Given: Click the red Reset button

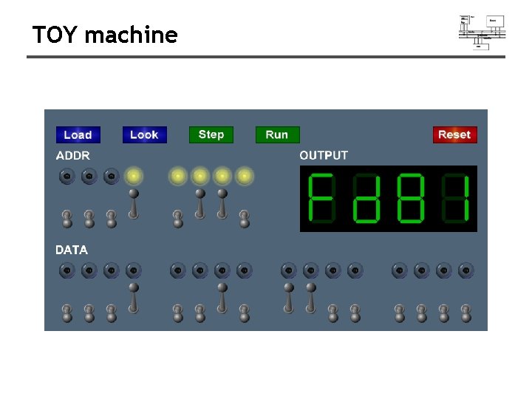Looking at the screenshot, I should (455, 134).
